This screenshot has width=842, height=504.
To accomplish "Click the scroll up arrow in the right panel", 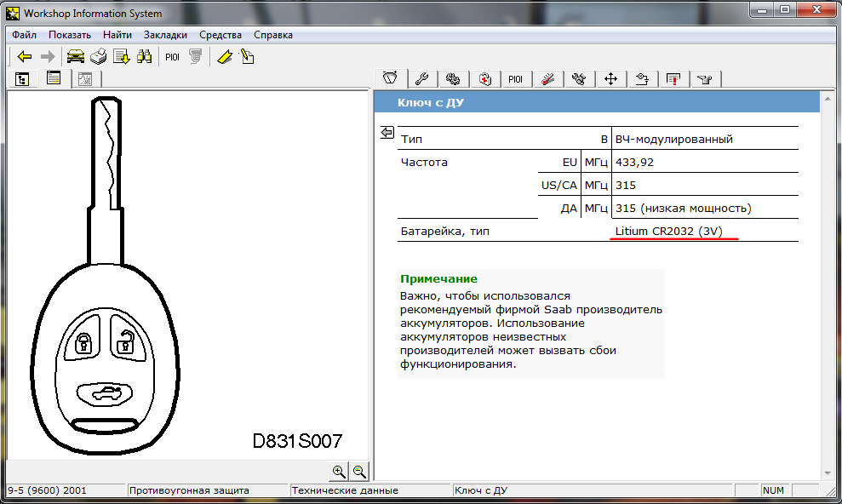I will (x=828, y=98).
